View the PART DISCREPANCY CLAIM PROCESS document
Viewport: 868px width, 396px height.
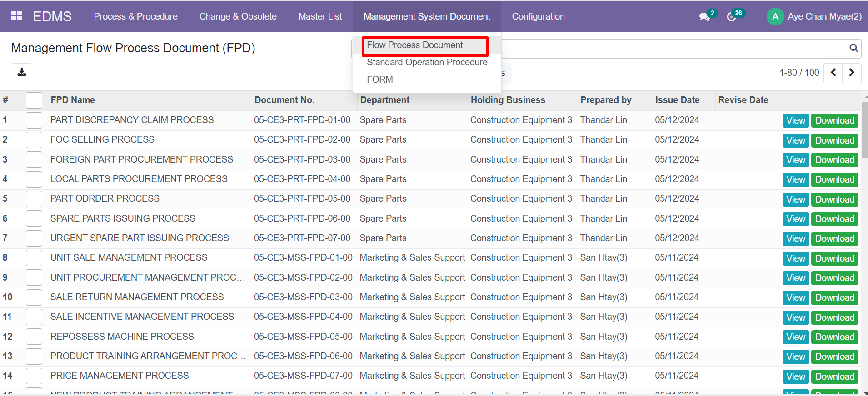click(x=796, y=120)
